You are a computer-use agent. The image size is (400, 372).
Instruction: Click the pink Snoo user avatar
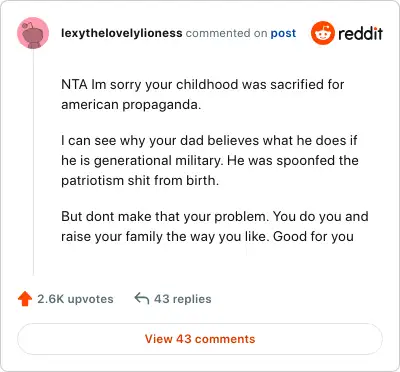tap(33, 33)
